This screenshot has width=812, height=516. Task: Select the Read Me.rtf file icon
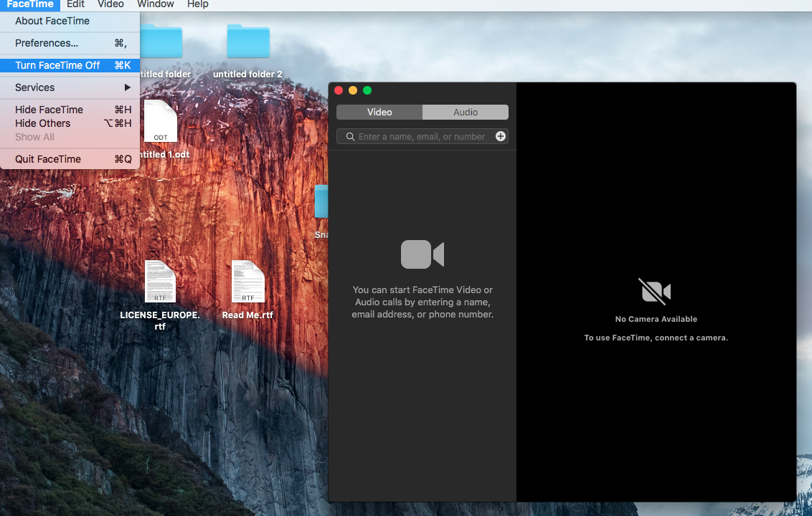point(247,282)
